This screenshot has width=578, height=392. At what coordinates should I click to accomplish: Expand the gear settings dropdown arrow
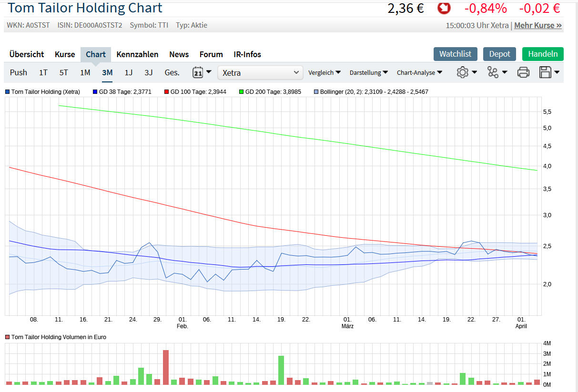coord(475,72)
